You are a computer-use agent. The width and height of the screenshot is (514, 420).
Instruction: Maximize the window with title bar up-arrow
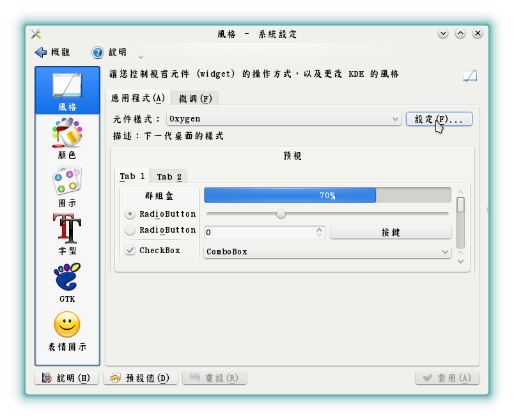460,33
